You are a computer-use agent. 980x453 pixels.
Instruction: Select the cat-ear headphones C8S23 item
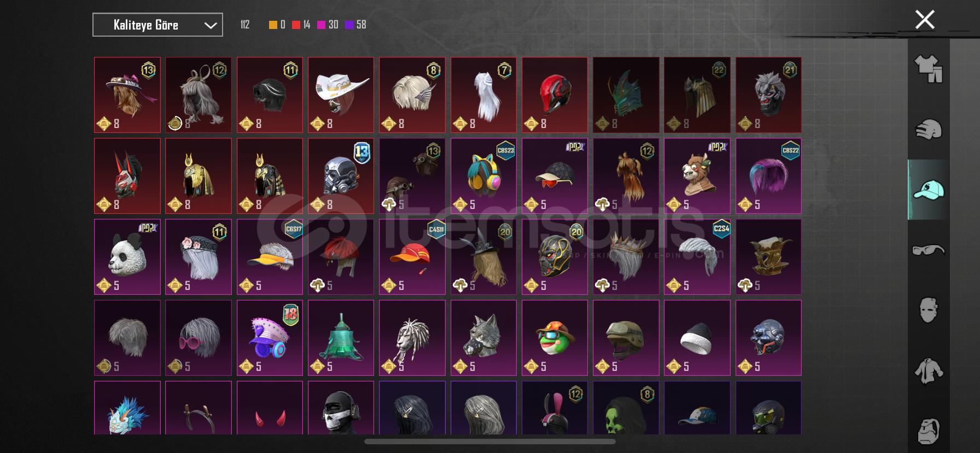pyautogui.click(x=483, y=176)
